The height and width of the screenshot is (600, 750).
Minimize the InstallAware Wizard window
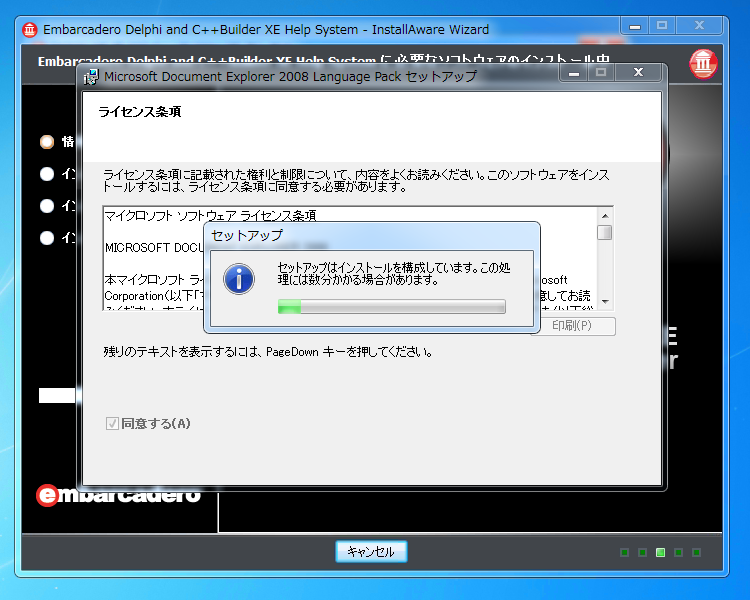635,26
